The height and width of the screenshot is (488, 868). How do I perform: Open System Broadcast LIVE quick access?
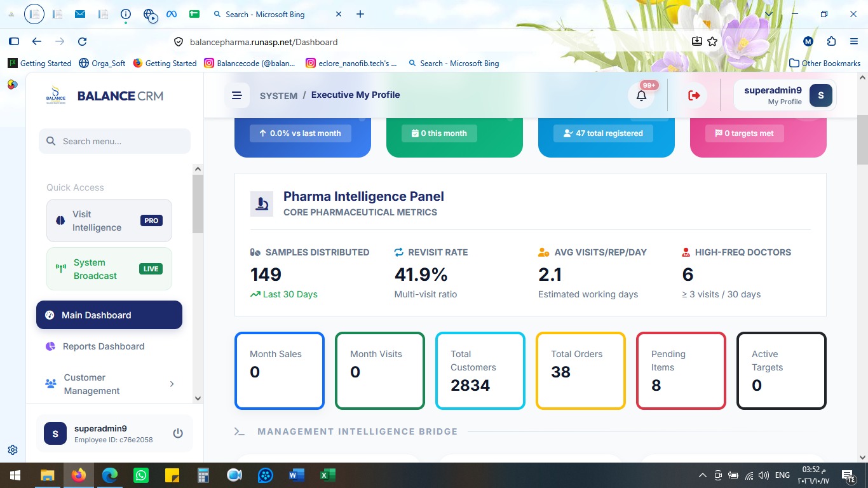click(109, 269)
